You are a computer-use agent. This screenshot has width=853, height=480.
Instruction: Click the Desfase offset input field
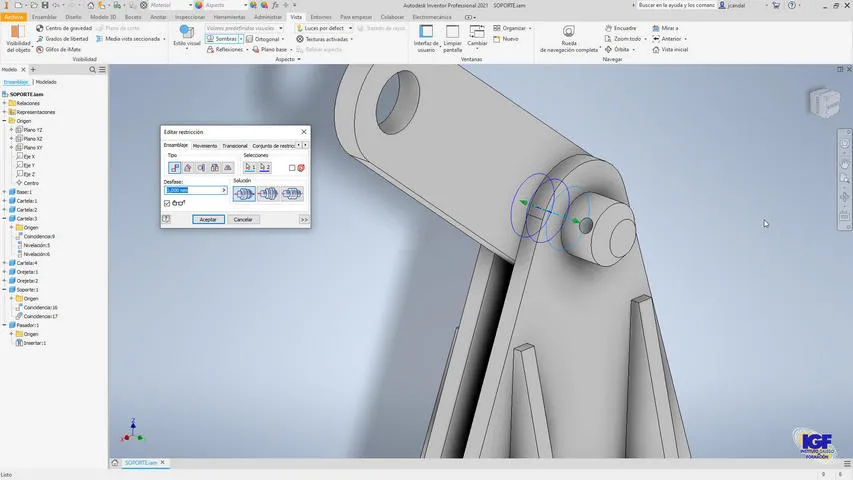(195, 190)
